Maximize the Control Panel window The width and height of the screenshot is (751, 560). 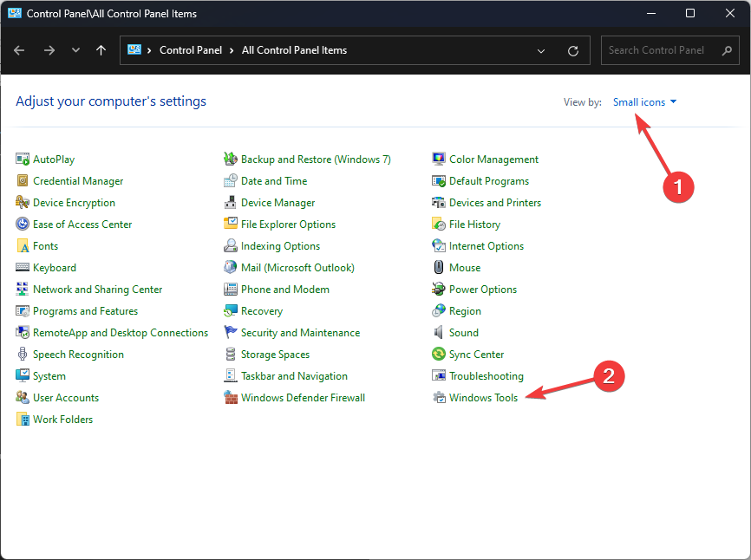pos(690,13)
